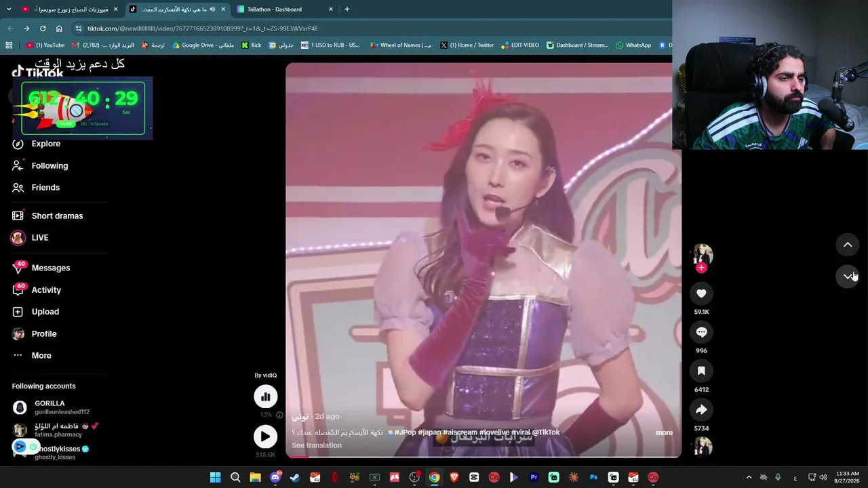This screenshot has height=488, width=868.
Task: Open the #lovelive hashtag in caption
Action: click(x=494, y=432)
